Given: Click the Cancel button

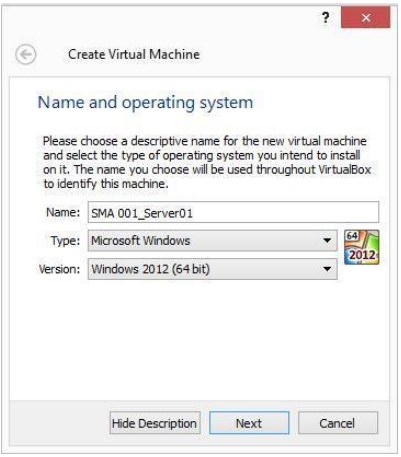Looking at the screenshot, I should 338,423.
